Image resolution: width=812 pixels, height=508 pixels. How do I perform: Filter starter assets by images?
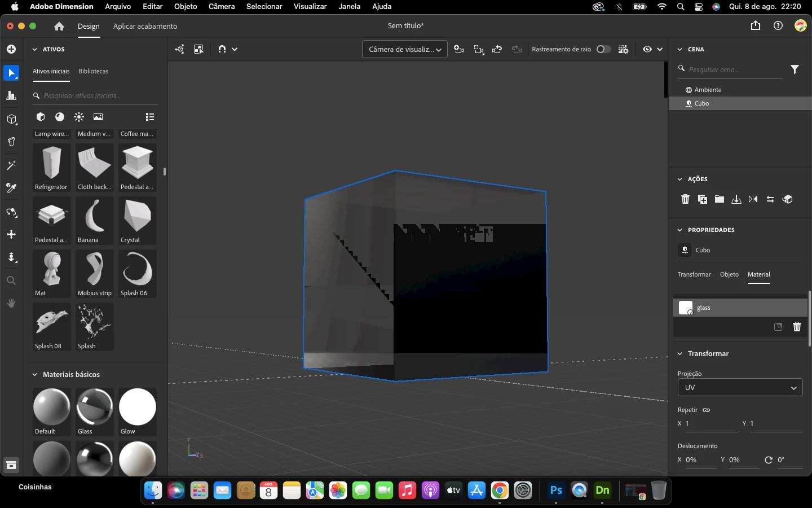click(98, 117)
